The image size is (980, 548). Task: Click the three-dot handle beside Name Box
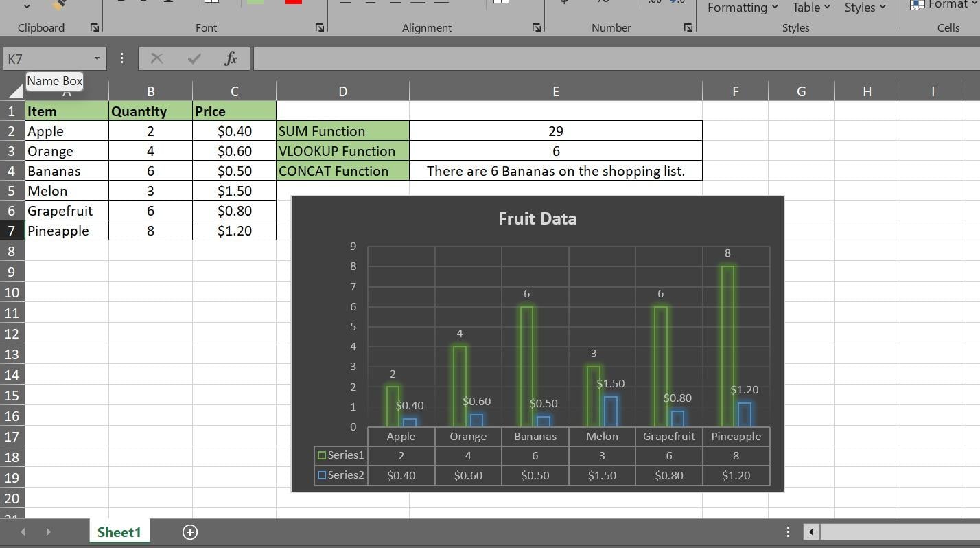point(121,58)
